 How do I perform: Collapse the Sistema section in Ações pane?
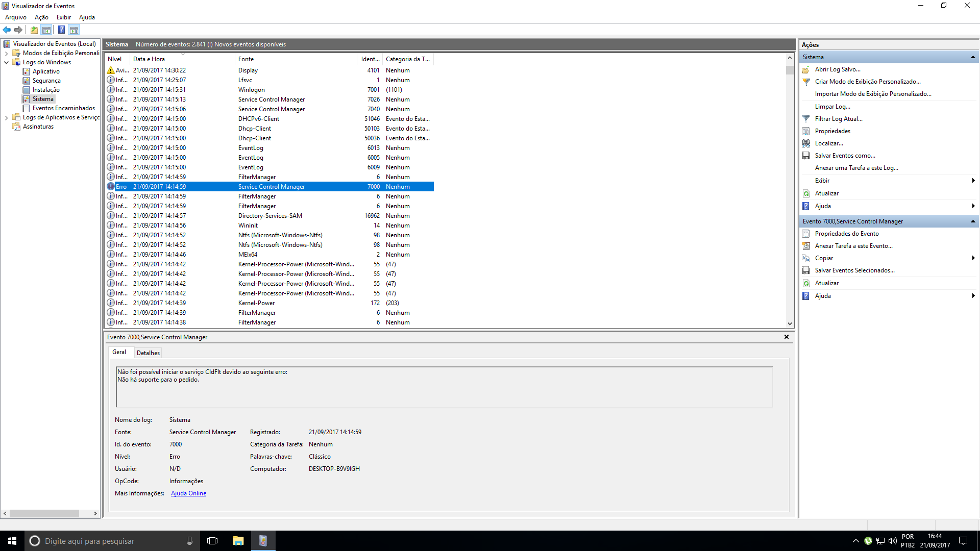click(973, 57)
